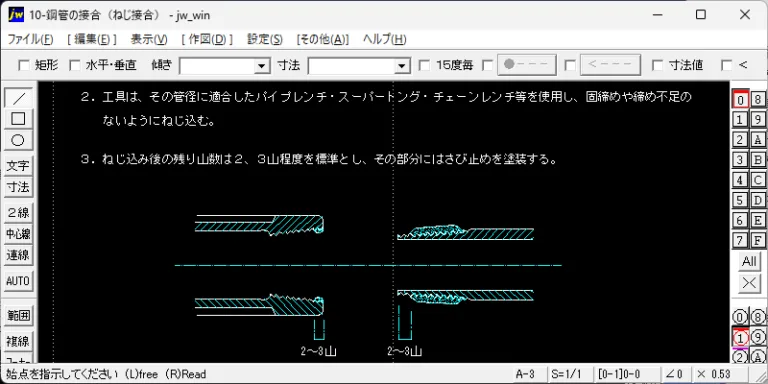Activate the 文字 text tool
This screenshot has height=384, width=768.
(18, 166)
